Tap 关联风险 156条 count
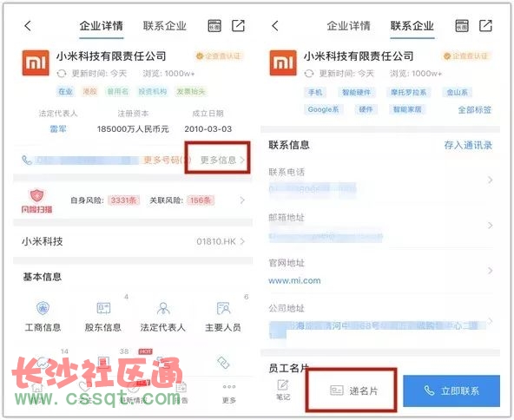This screenshot has width=514, height=420. [x=201, y=200]
